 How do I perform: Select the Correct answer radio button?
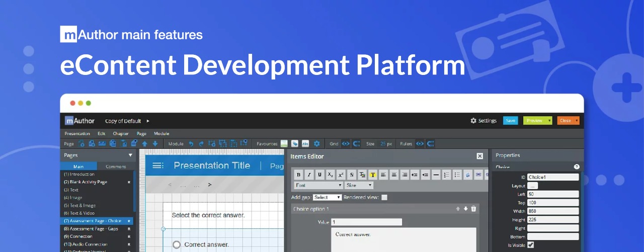pos(177,244)
